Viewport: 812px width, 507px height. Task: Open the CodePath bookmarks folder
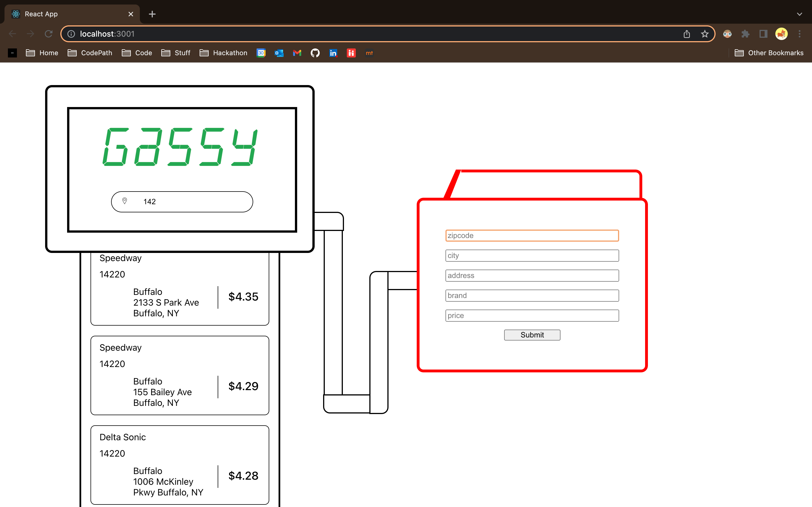[x=90, y=53]
